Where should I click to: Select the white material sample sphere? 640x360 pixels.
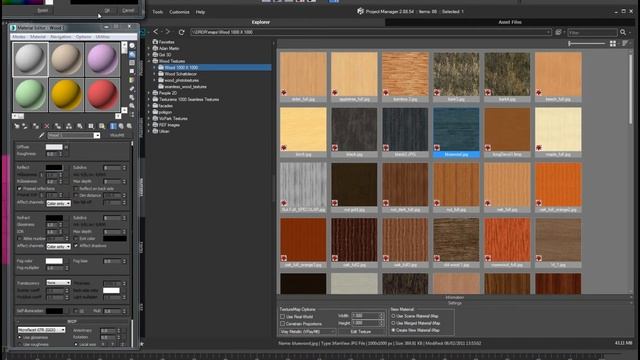coord(31,60)
